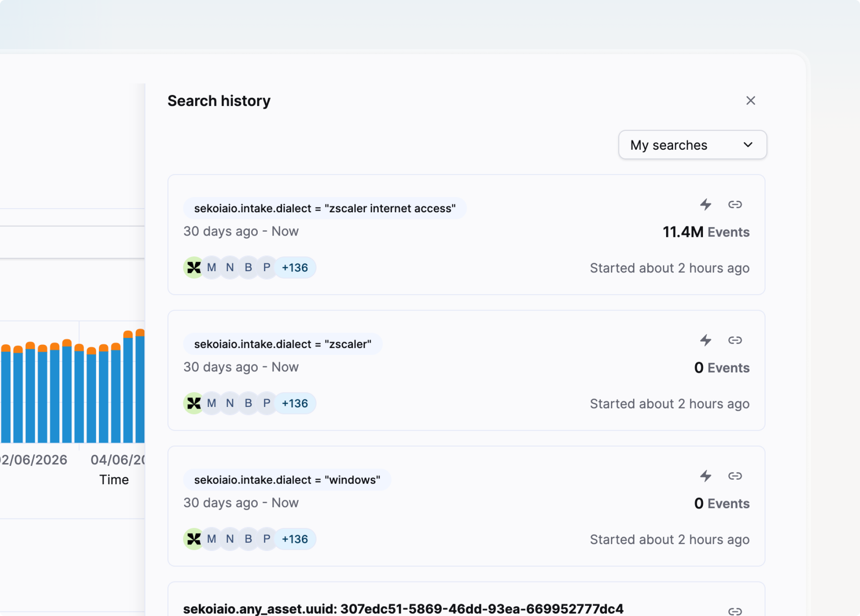Select the query chip sekoiaio.intake.dialect = "windows"
Image resolution: width=860 pixels, height=616 pixels.
click(x=287, y=480)
